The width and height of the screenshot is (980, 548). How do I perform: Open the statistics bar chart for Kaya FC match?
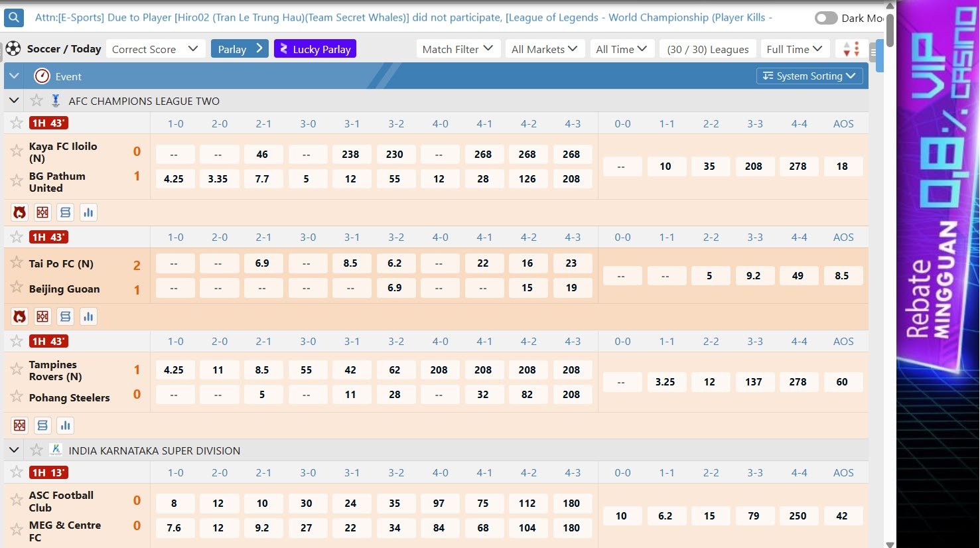click(x=88, y=212)
